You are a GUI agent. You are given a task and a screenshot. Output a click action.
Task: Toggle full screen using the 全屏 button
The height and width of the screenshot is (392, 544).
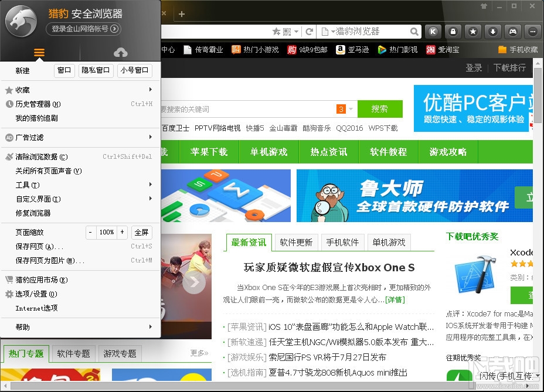point(141,232)
